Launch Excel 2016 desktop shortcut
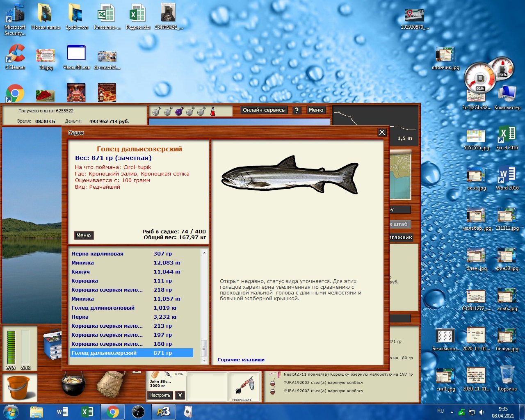525x420 pixels. pos(507,138)
